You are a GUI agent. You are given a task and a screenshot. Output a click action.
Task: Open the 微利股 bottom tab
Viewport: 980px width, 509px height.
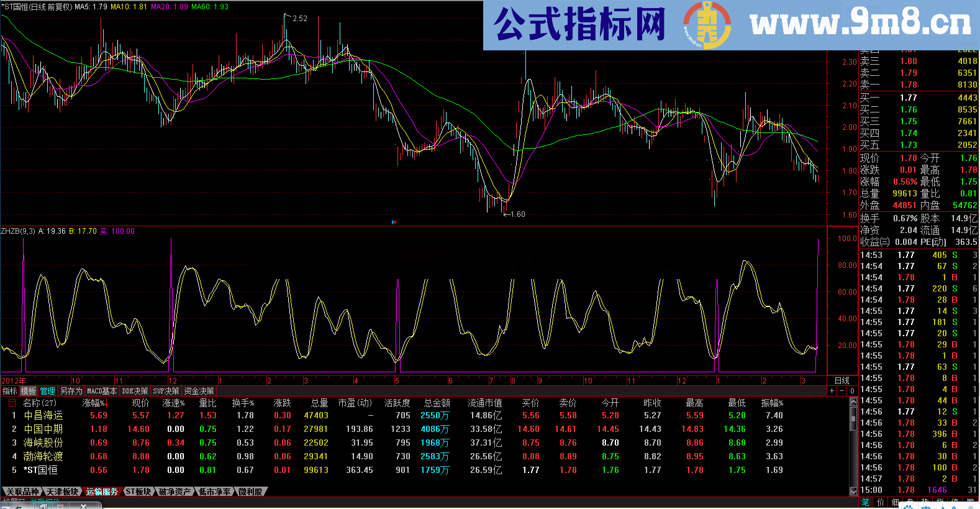click(x=251, y=492)
